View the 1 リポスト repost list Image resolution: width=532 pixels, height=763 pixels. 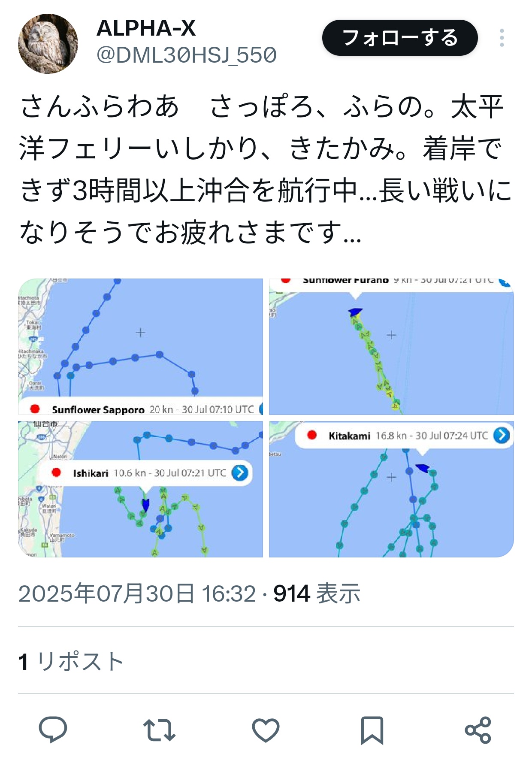tap(71, 661)
